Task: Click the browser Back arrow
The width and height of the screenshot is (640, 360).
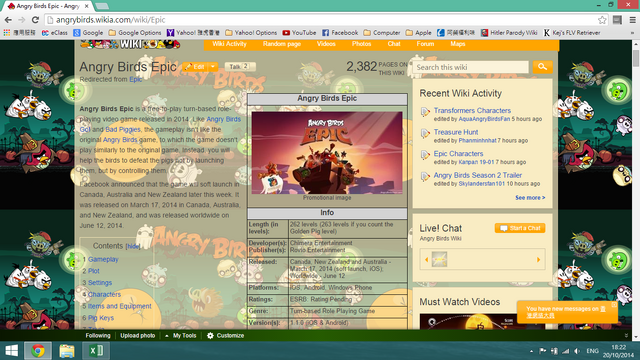Action: click(x=8, y=20)
